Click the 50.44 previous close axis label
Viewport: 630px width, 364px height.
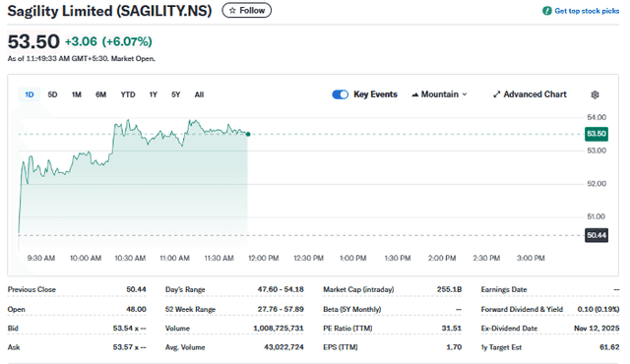click(597, 235)
